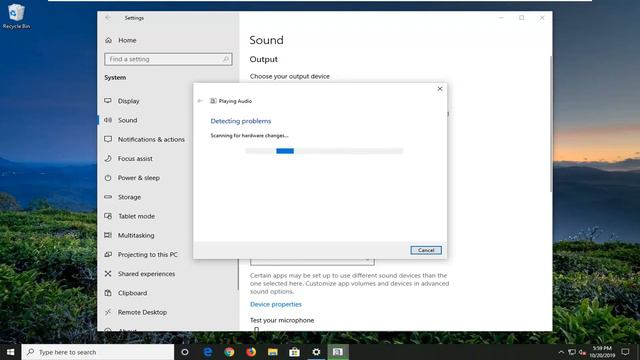Open Cortana circle on the taskbar

185,352
